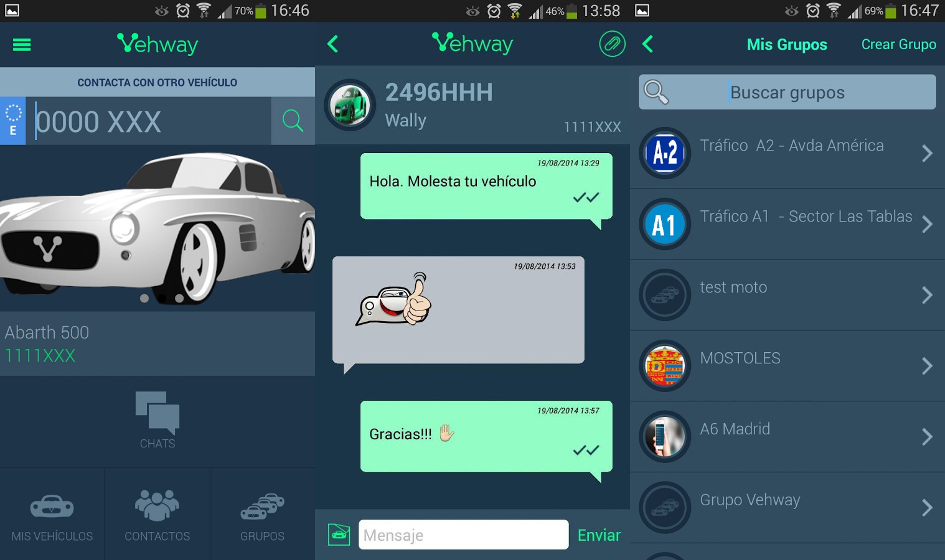Tap the EU country plate badge
Viewport: 945px width, 560px height.
13,121
